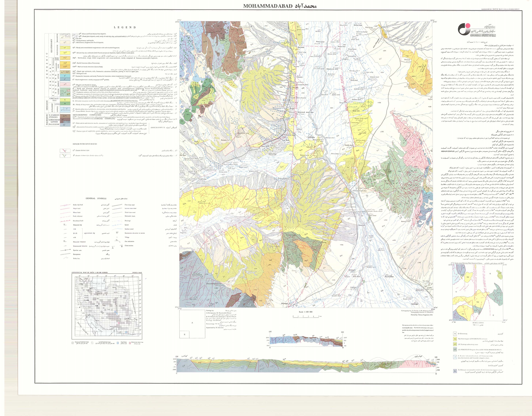Viewport: 532px width, 416px height.
Task: Select the L.T grey-green structural zone box
Action: 455,349
